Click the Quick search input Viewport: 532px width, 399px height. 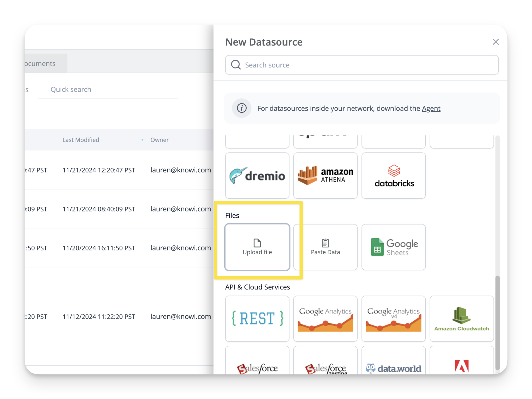coord(108,89)
